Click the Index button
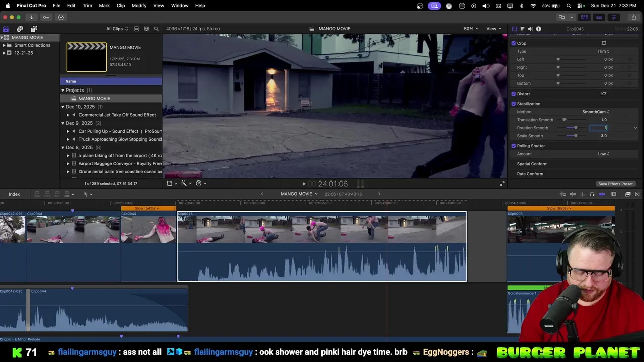Screen dimensions: 644x362 coord(14,194)
